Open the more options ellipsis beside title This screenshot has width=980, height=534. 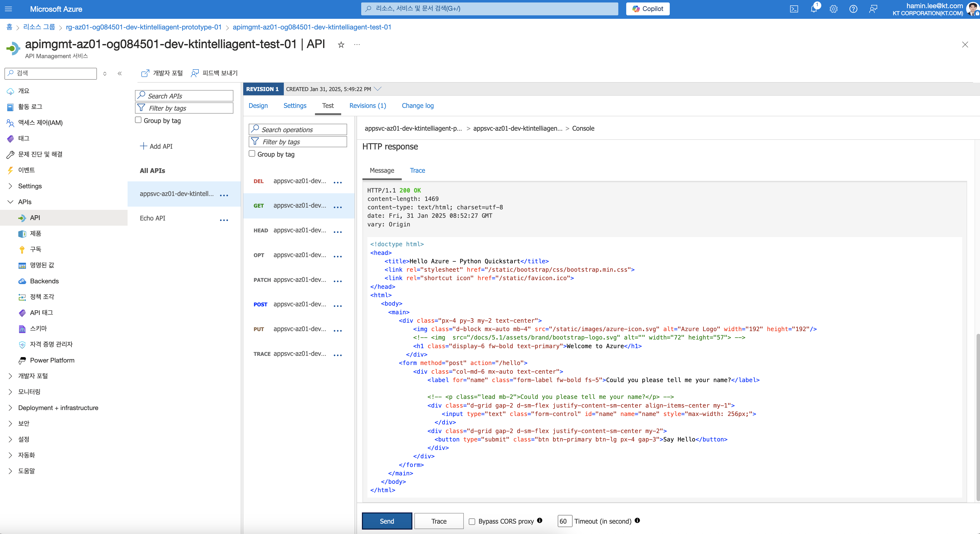[357, 45]
